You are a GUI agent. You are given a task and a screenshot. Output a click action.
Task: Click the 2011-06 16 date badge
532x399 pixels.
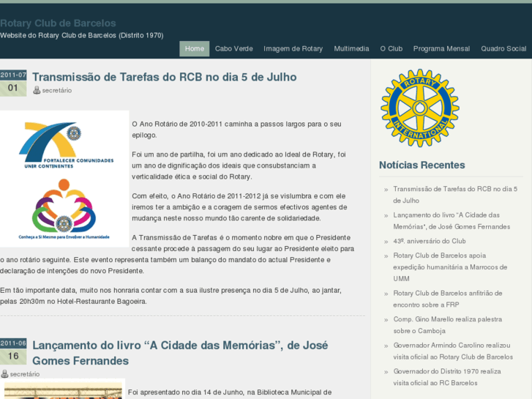click(x=13, y=351)
